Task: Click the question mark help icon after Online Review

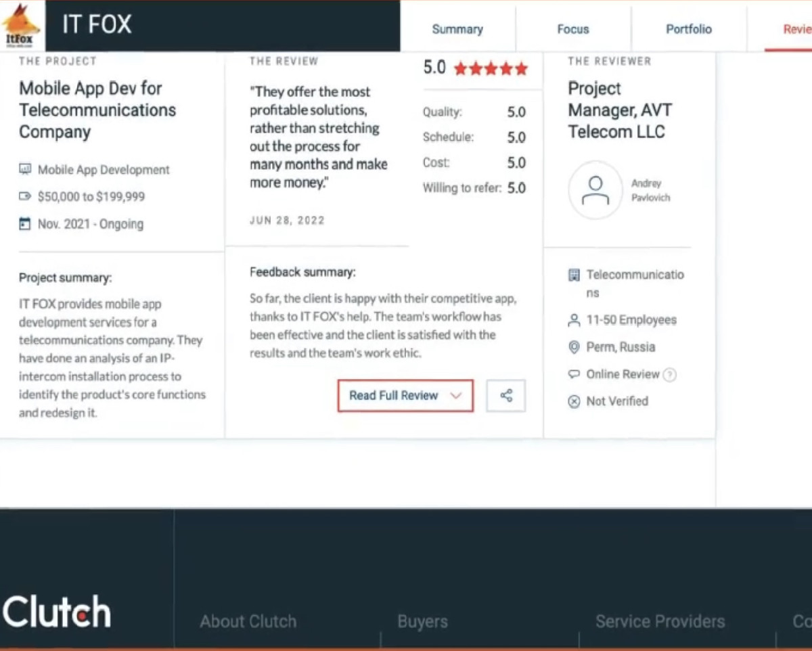Action: [669, 375]
